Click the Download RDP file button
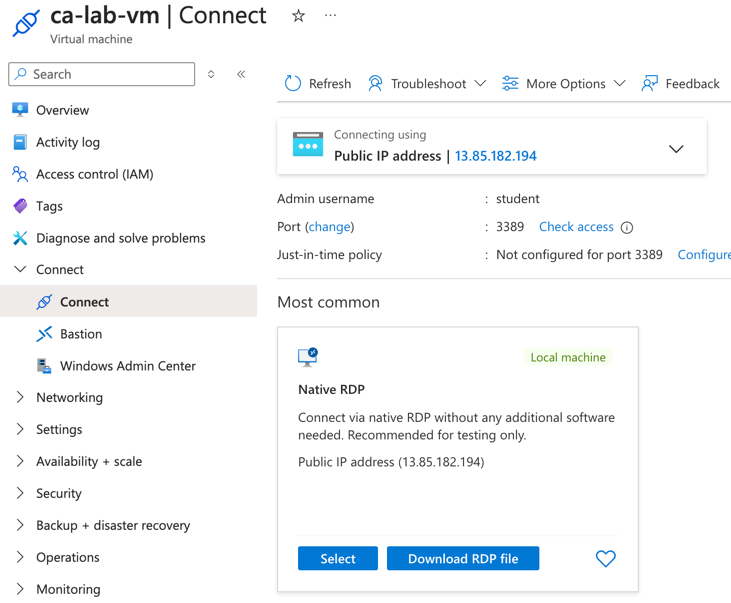 click(463, 559)
